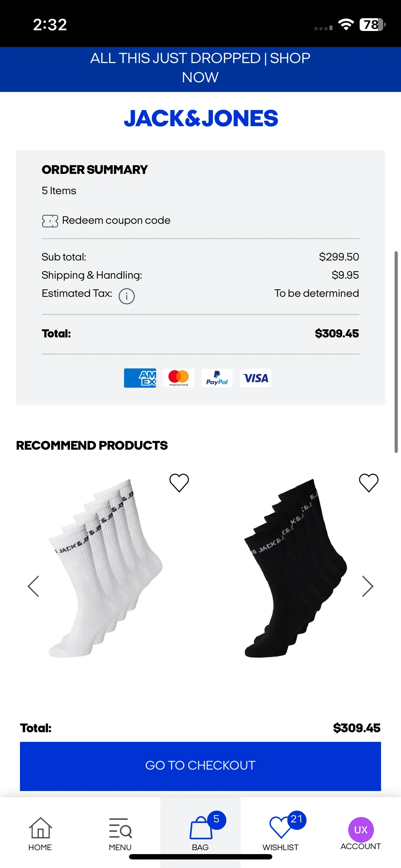Expand the Redeem coupon code section
This screenshot has height=868, width=401.
point(106,221)
